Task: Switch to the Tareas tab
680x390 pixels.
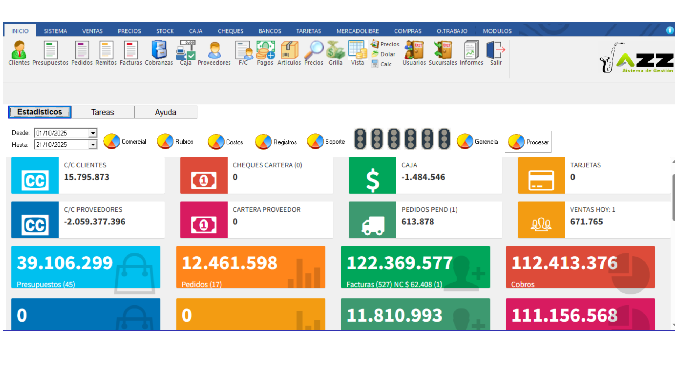Action: (103, 112)
